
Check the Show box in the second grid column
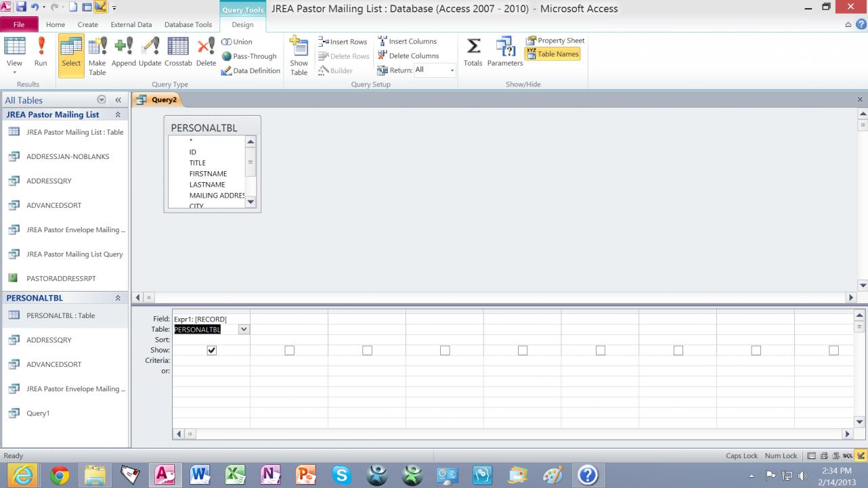(x=290, y=351)
